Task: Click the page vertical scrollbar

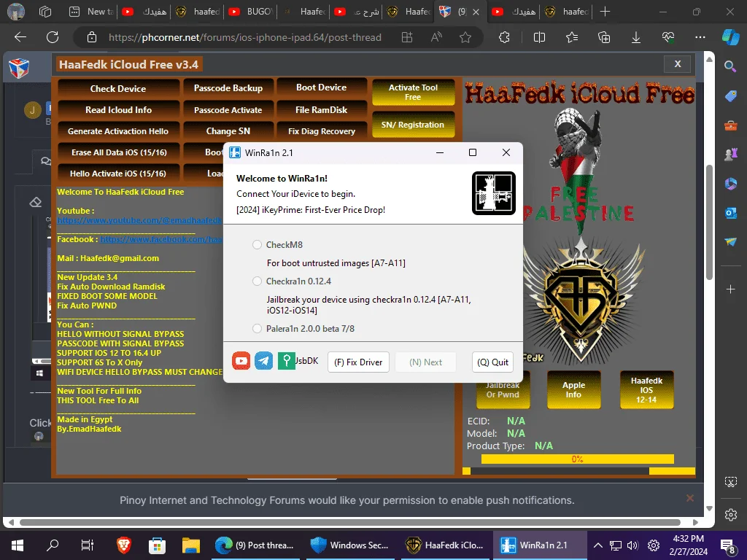Action: point(709,222)
